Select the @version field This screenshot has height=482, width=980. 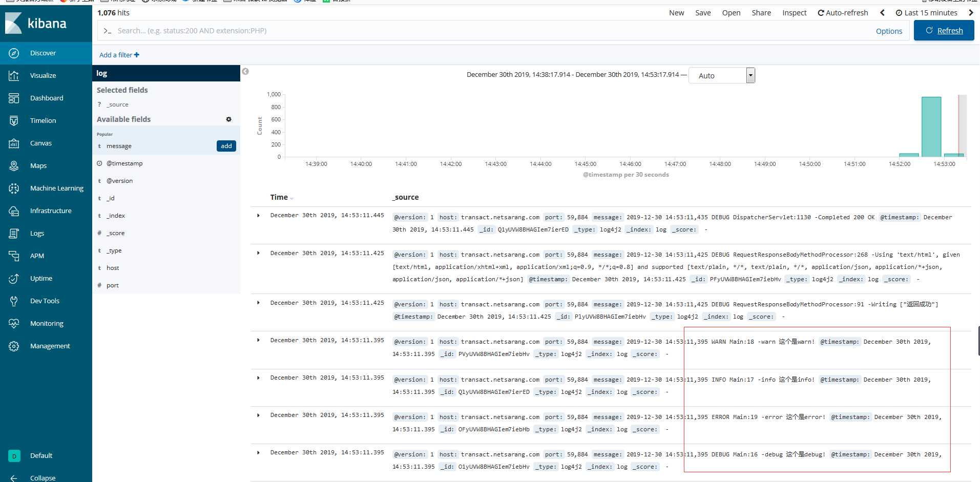click(x=119, y=181)
